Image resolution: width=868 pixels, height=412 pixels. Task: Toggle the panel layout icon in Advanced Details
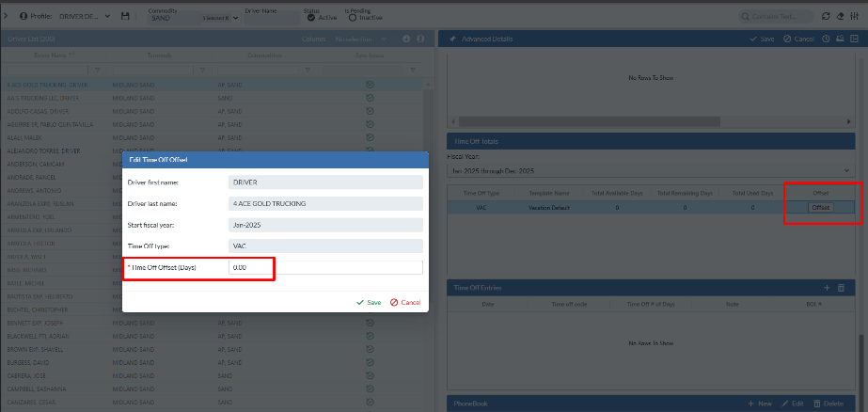point(854,40)
